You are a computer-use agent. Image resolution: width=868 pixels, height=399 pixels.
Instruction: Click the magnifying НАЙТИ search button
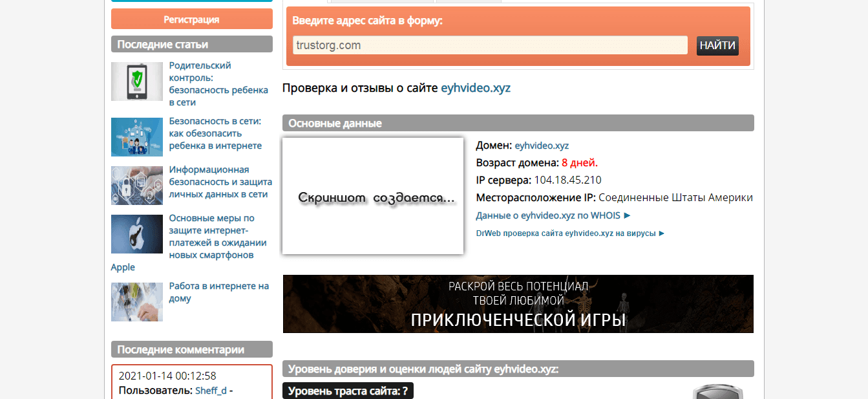point(717,45)
